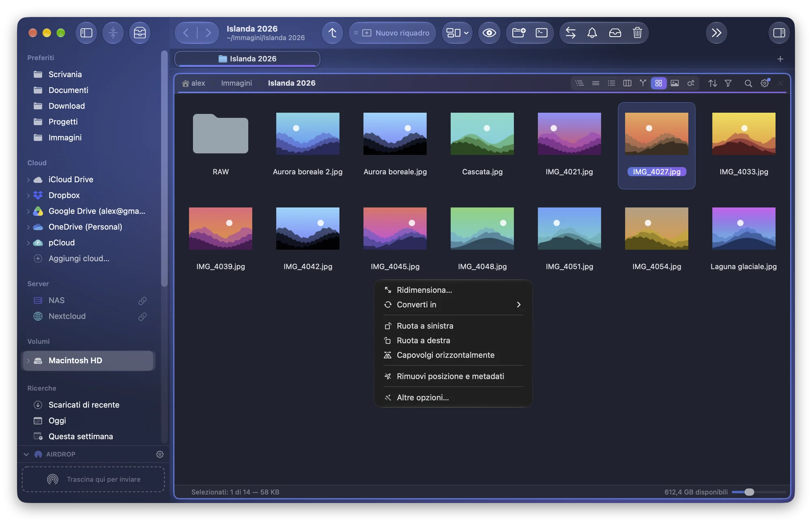
Task: Switch to gallery image view
Action: click(674, 83)
